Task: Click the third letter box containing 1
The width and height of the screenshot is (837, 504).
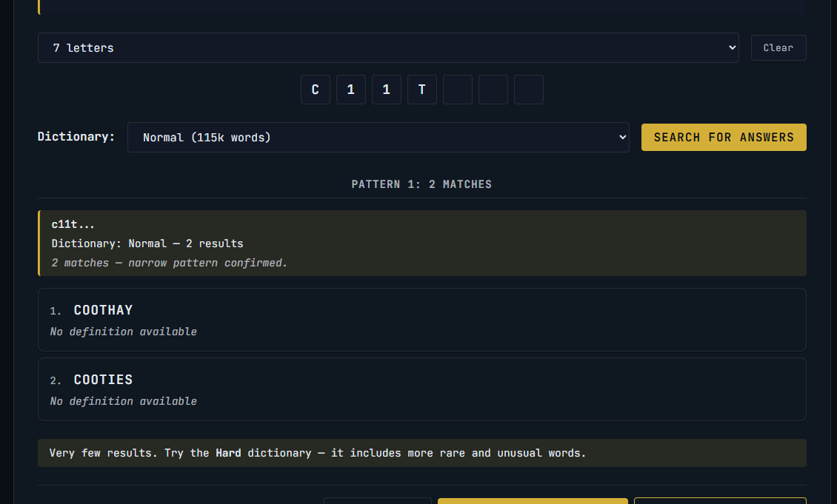Action: (387, 90)
